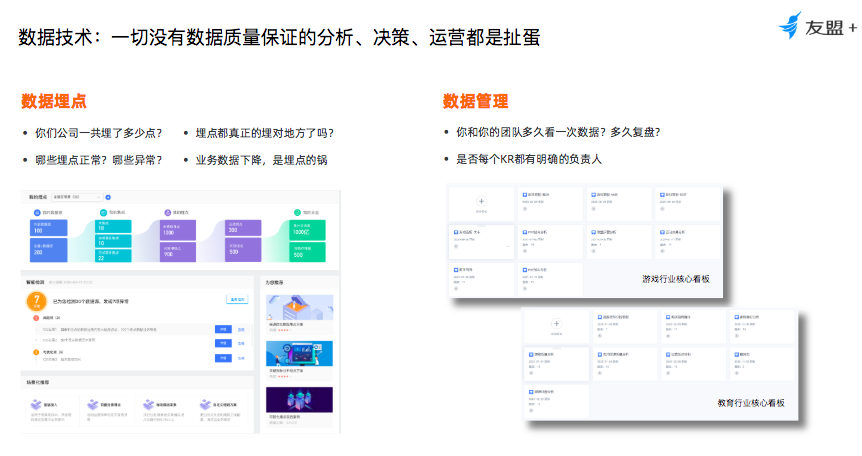The height and width of the screenshot is (456, 862).
Task: Select the teal tile showing 22
Action: pyautogui.click(x=113, y=255)
